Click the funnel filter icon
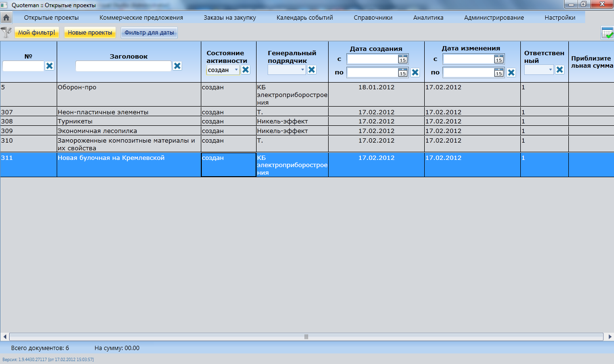 point(6,33)
